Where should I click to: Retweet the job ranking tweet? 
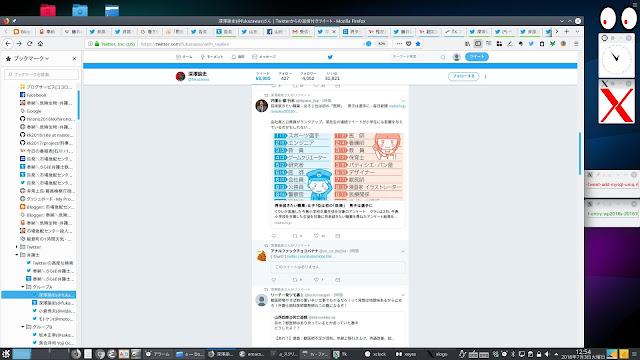click(295, 236)
